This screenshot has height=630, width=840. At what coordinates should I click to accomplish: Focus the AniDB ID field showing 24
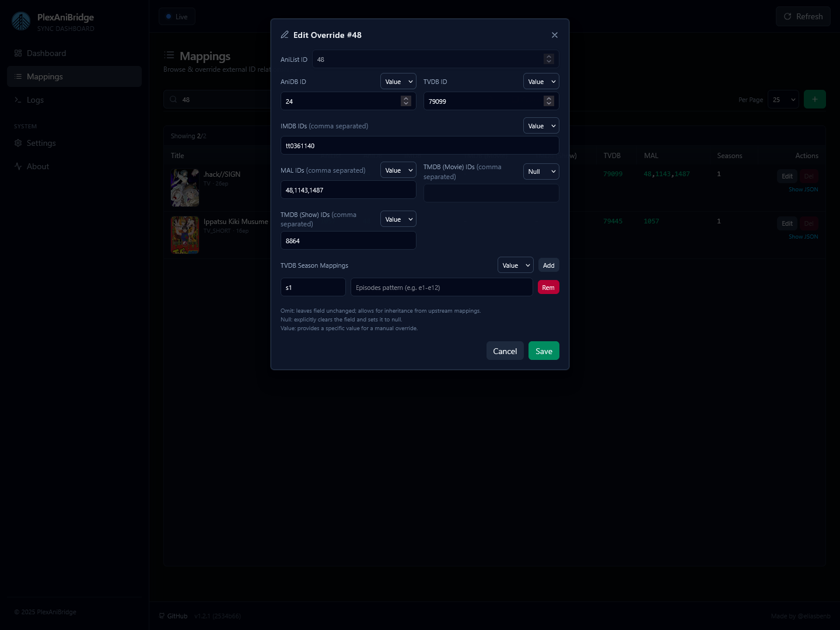[x=348, y=101]
